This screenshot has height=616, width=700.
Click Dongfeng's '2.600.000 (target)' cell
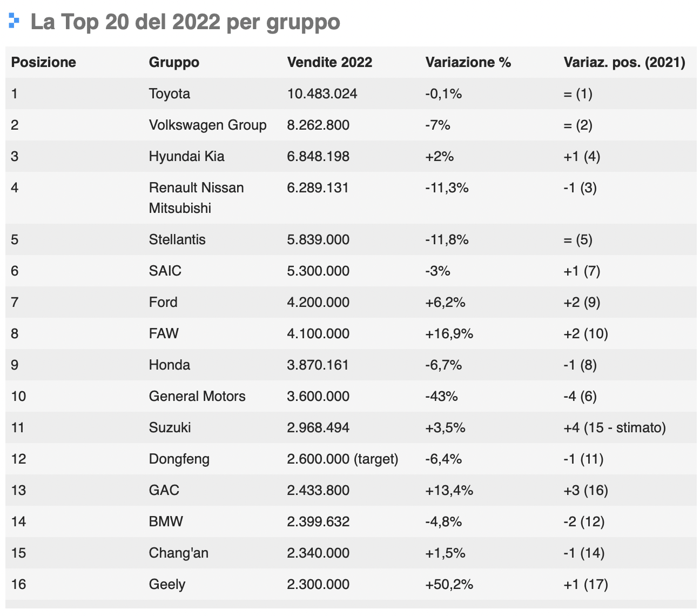[x=342, y=459]
